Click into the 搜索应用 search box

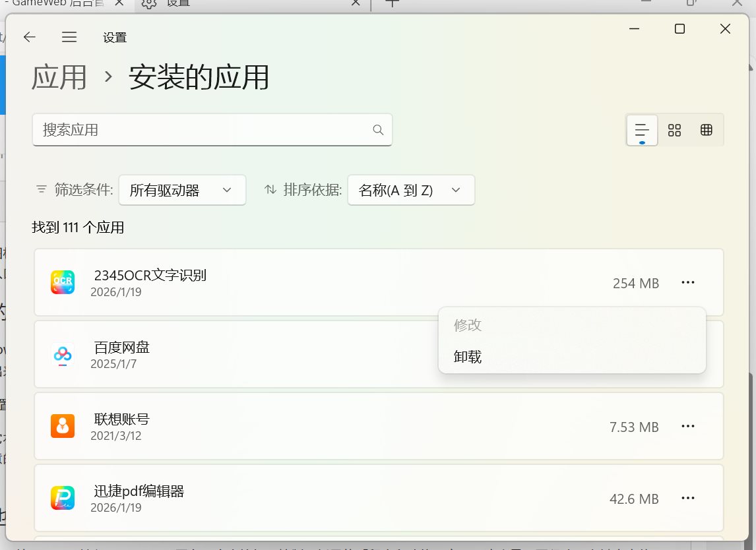pos(212,130)
